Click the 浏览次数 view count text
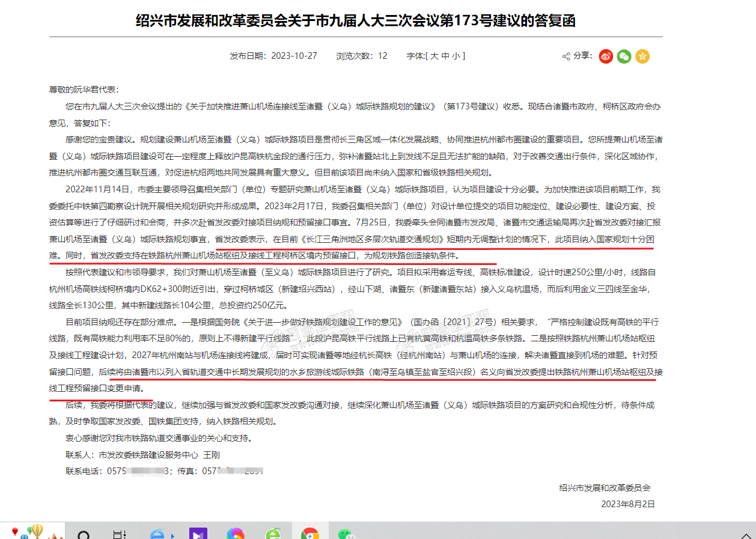 click(x=362, y=56)
